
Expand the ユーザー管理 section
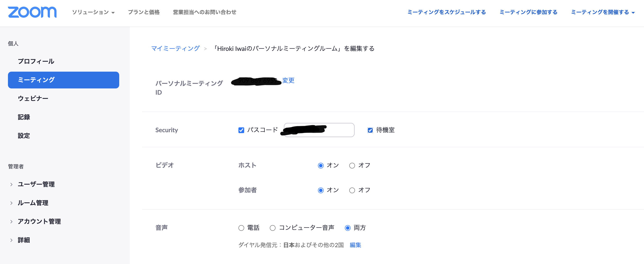[x=36, y=184]
